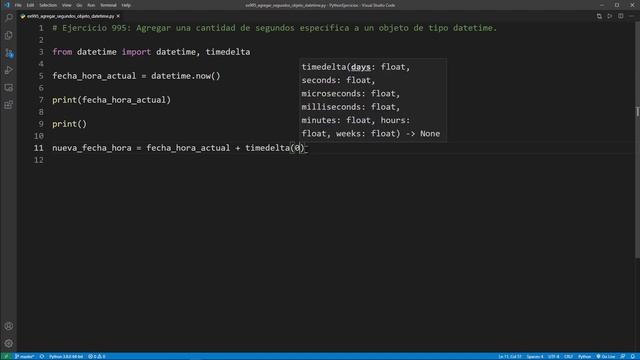Select the ex995_agregar_segundos_objeto_datetime.py tab
The image size is (640, 360).
[x=70, y=16]
